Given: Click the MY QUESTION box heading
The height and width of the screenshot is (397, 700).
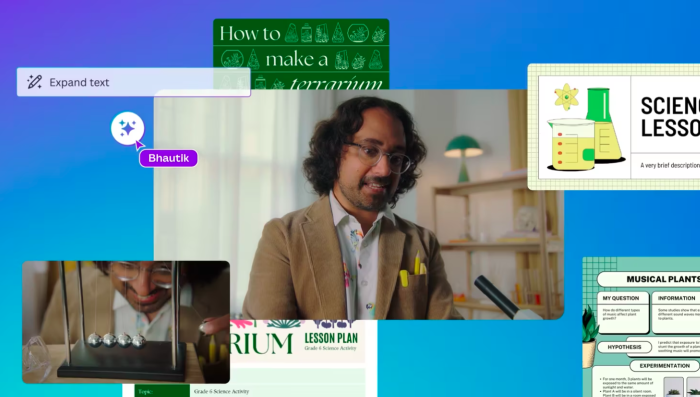Looking at the screenshot, I should 621,298.
